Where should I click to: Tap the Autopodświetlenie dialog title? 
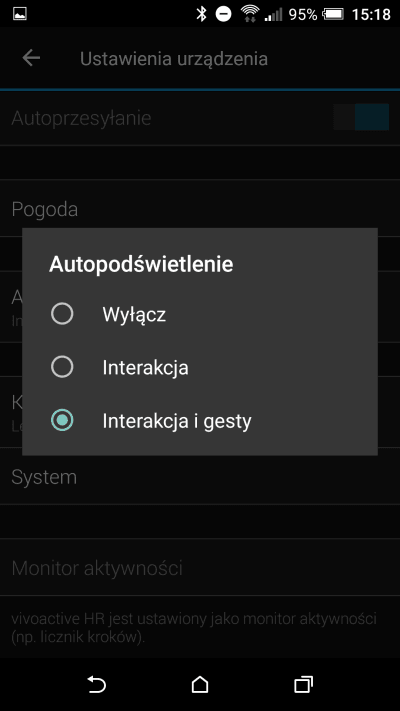click(x=141, y=264)
